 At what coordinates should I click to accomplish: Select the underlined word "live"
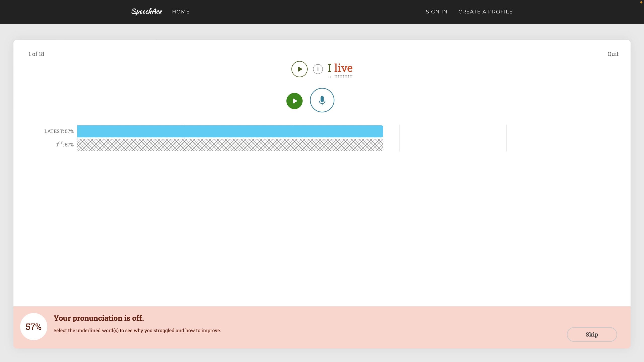pos(343,68)
